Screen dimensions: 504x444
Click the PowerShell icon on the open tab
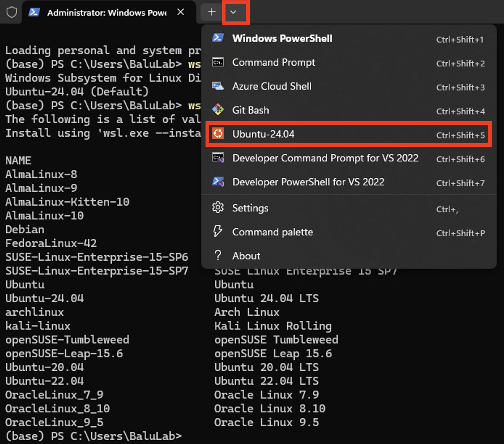tap(34, 12)
